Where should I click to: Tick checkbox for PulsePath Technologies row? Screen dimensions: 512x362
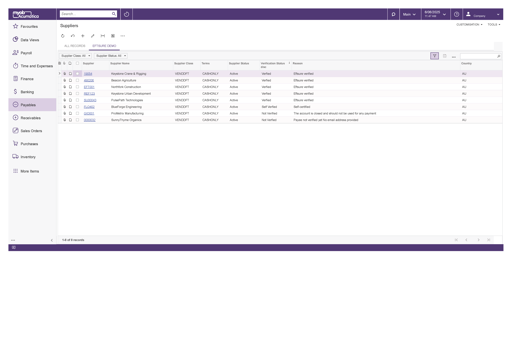tap(77, 100)
